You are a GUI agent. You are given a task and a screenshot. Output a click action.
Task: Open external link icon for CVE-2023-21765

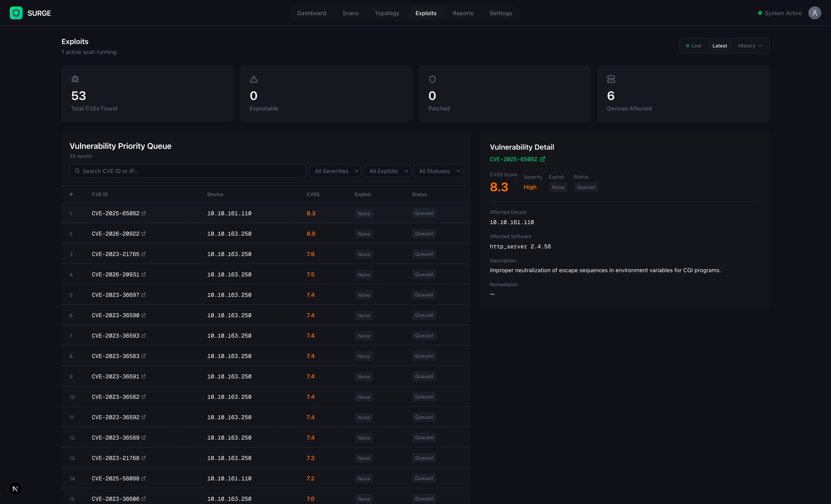click(x=143, y=254)
